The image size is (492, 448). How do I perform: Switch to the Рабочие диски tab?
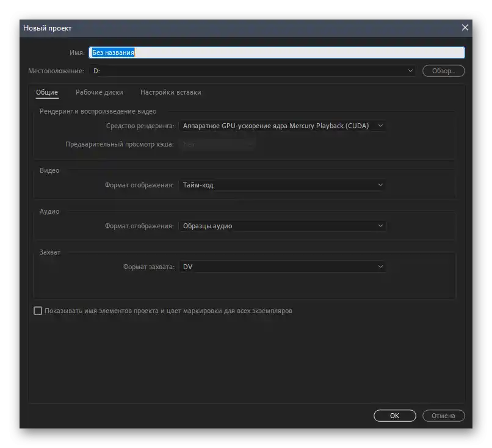pyautogui.click(x=99, y=92)
